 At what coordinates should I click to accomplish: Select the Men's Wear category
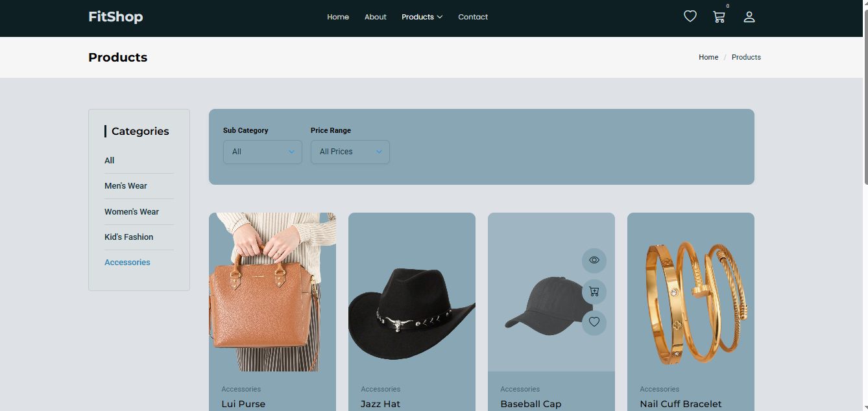tap(126, 186)
